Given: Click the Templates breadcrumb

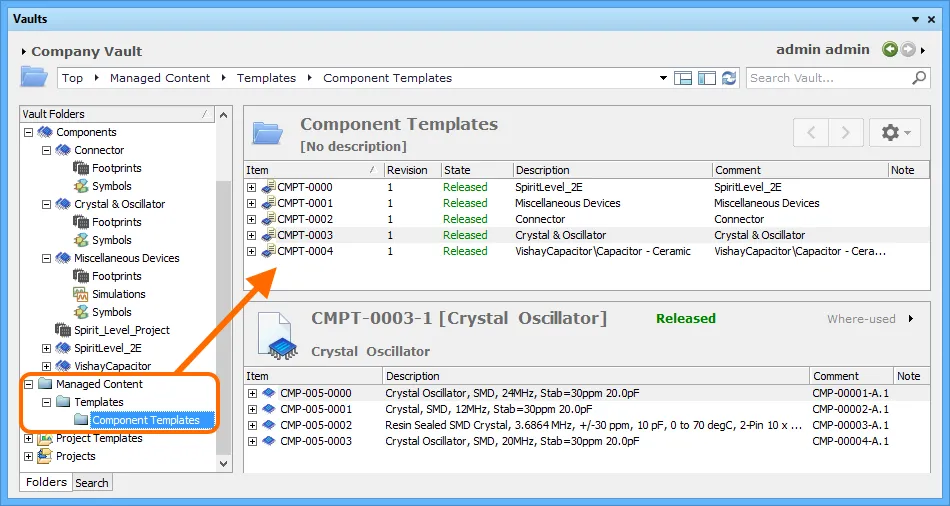Looking at the screenshot, I should (x=267, y=78).
